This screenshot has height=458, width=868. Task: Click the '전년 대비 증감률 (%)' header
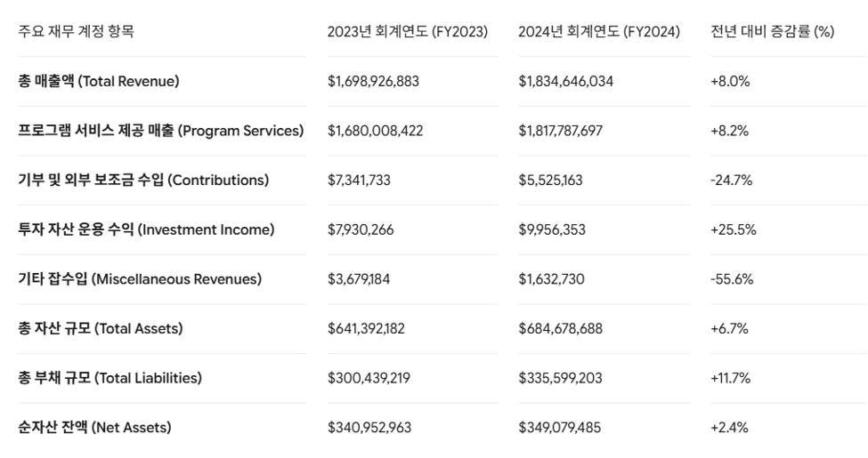tap(772, 31)
